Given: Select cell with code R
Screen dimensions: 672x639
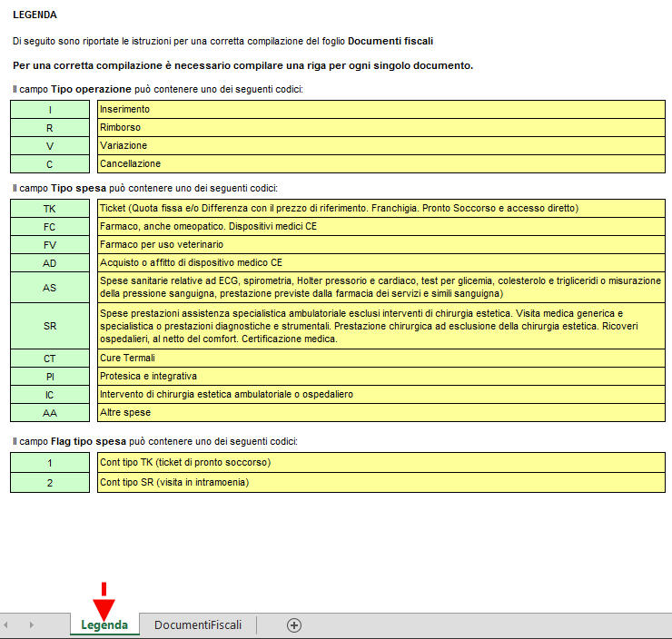Looking at the screenshot, I should click(x=50, y=128).
